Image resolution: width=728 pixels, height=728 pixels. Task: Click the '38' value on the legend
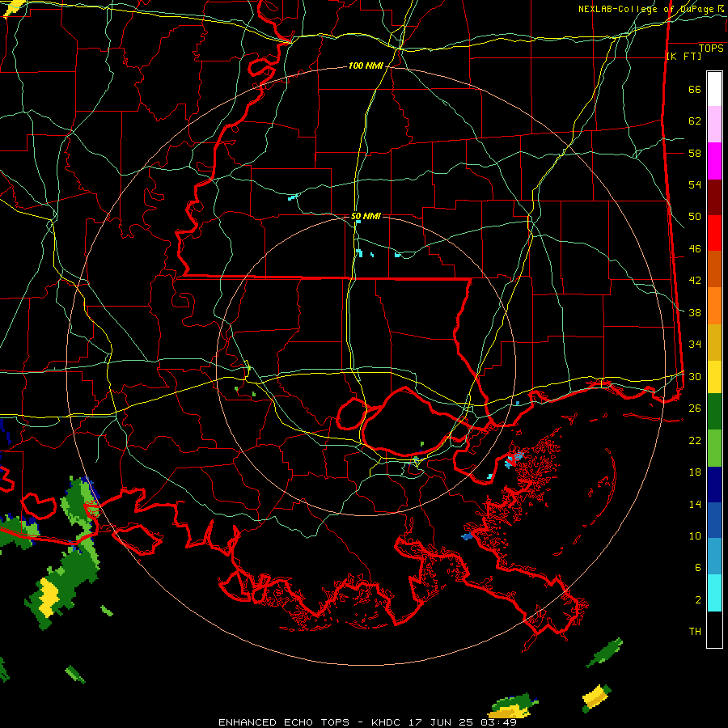695,312
